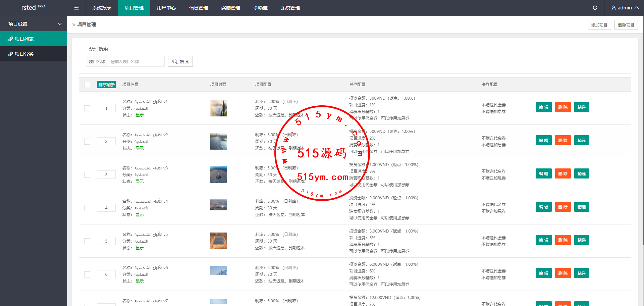Open the 余额宝 menu item
The height and width of the screenshot is (306, 644).
pyautogui.click(x=260, y=8)
